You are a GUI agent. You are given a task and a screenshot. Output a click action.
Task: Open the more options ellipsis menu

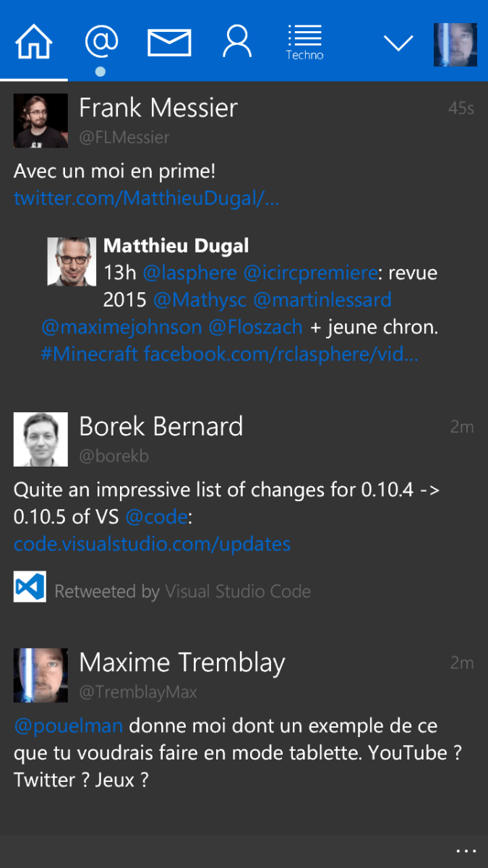[x=466, y=851]
